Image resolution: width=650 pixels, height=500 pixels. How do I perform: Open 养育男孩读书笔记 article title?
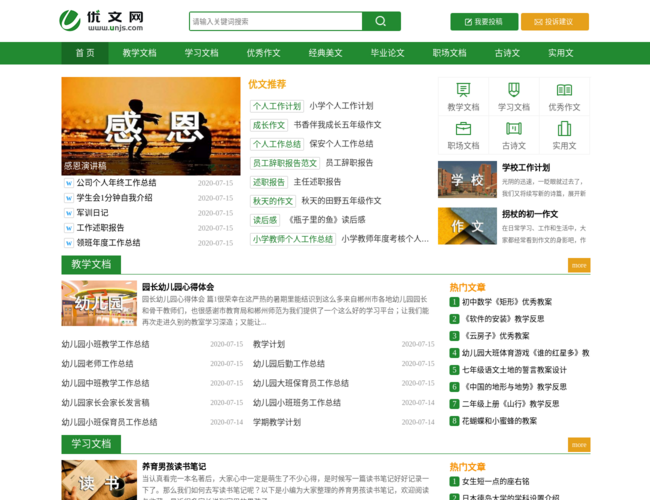click(x=174, y=467)
